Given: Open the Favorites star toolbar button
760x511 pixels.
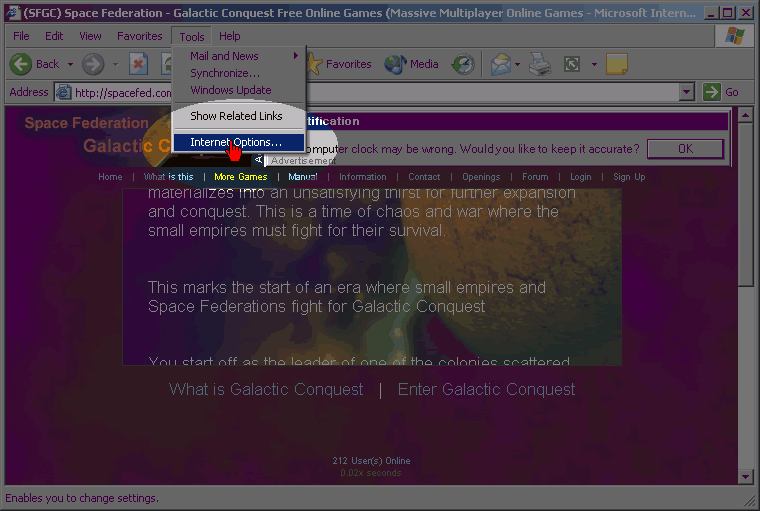Looking at the screenshot, I should 338,64.
